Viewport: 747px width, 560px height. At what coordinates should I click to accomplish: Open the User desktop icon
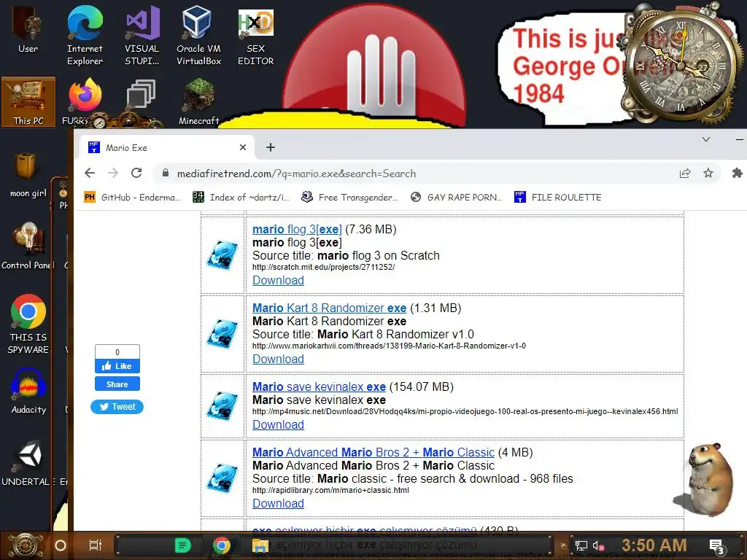tap(28, 29)
